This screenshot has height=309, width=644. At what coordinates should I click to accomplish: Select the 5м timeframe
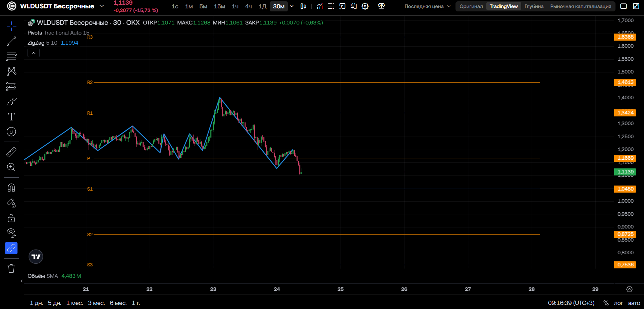[x=203, y=6]
